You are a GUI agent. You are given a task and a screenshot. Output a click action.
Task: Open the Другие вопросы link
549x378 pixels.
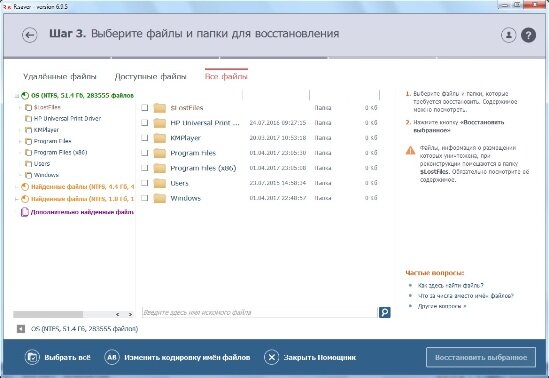click(x=442, y=306)
